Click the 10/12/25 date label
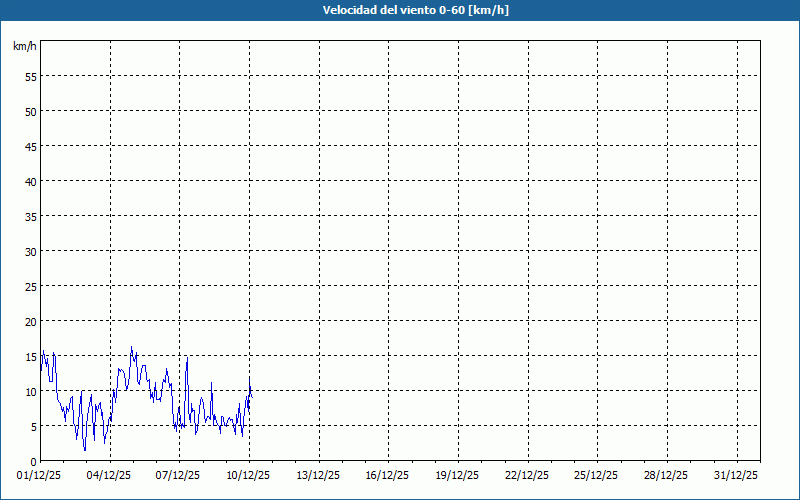Viewport: 800px width, 500px height. (x=248, y=475)
